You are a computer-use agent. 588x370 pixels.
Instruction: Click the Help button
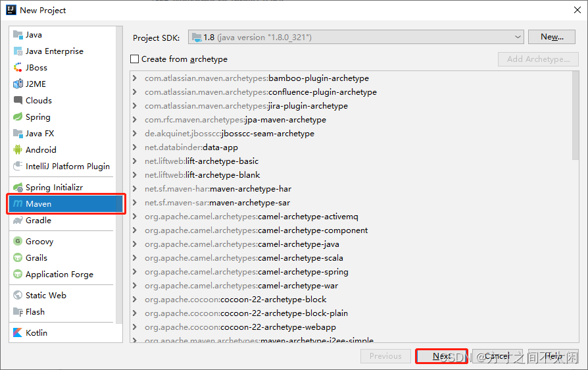(x=553, y=356)
